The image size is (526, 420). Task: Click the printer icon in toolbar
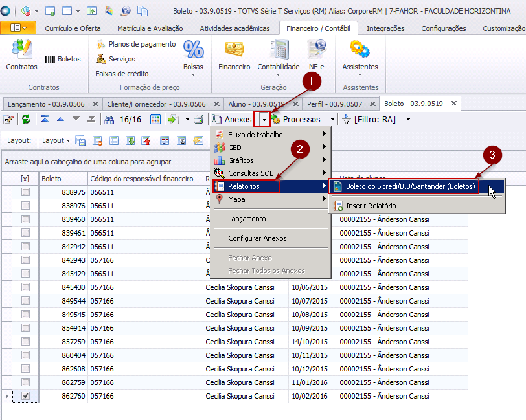(x=199, y=119)
